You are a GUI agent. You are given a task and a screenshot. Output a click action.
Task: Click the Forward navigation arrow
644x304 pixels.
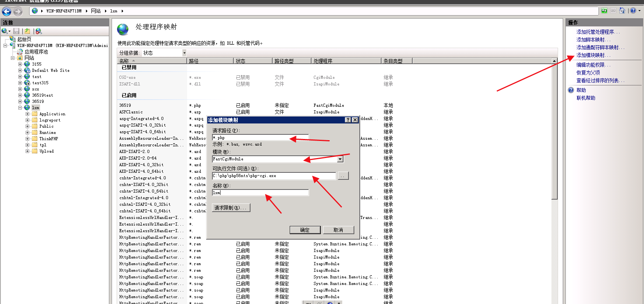pos(17,11)
